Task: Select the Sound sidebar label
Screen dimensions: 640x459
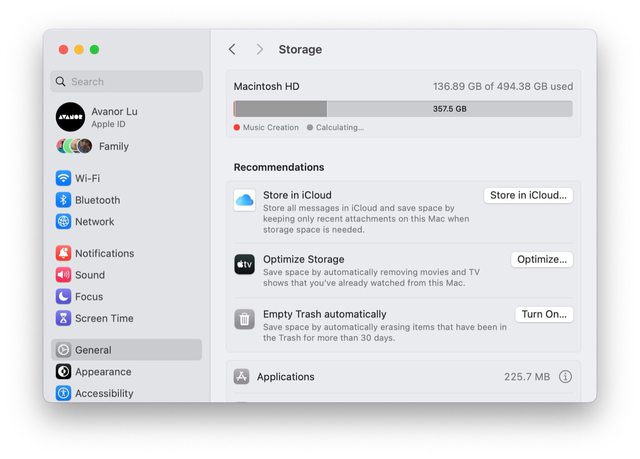Action: pyautogui.click(x=90, y=275)
